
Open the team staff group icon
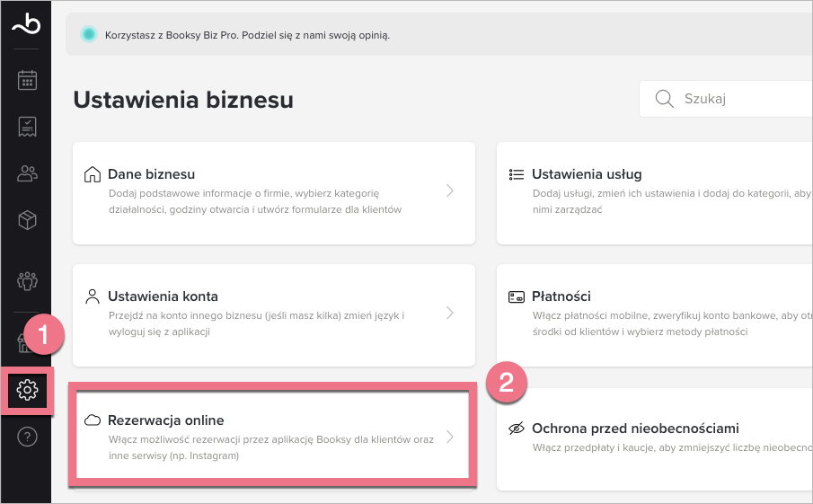27,280
